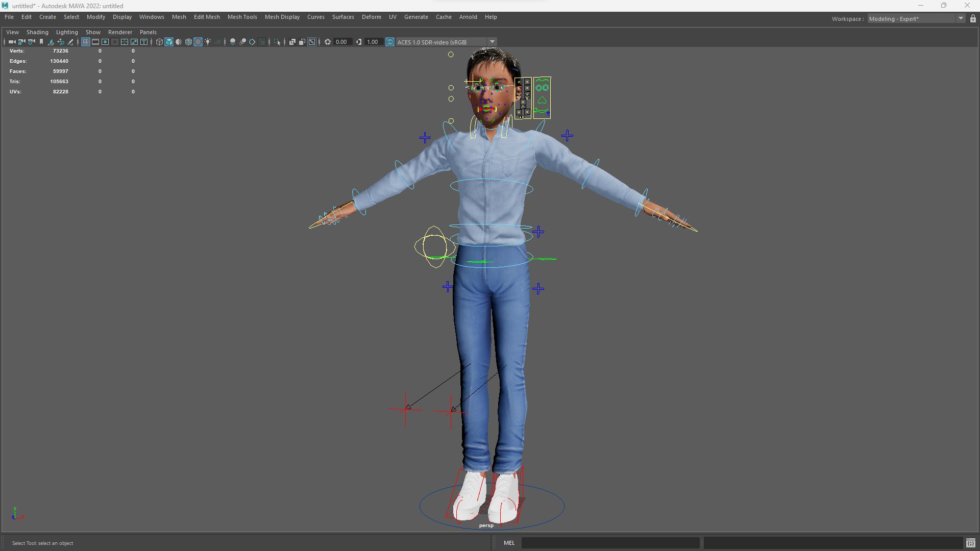Click the Multisample Anti-aliasing icon
Viewport: 980px width, 551px height.
[252, 42]
